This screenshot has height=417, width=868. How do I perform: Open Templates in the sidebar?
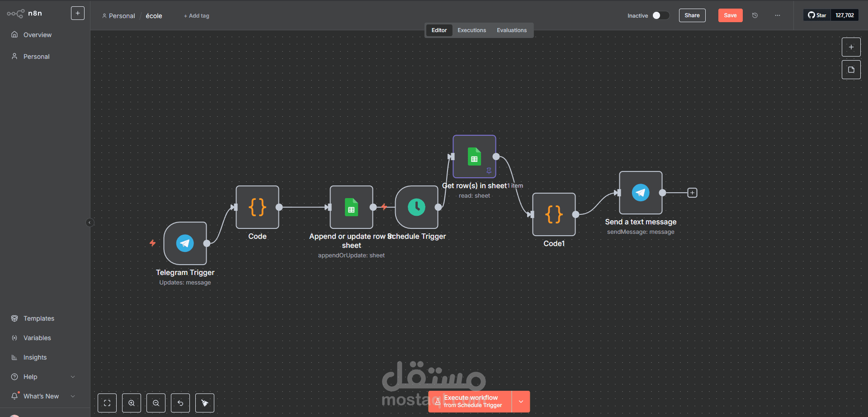tap(39, 318)
